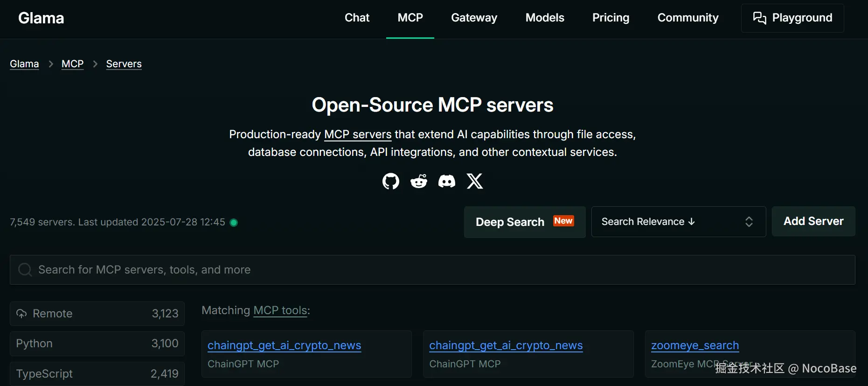Toggle the Remote filter
868x386 pixels.
[x=97, y=314]
